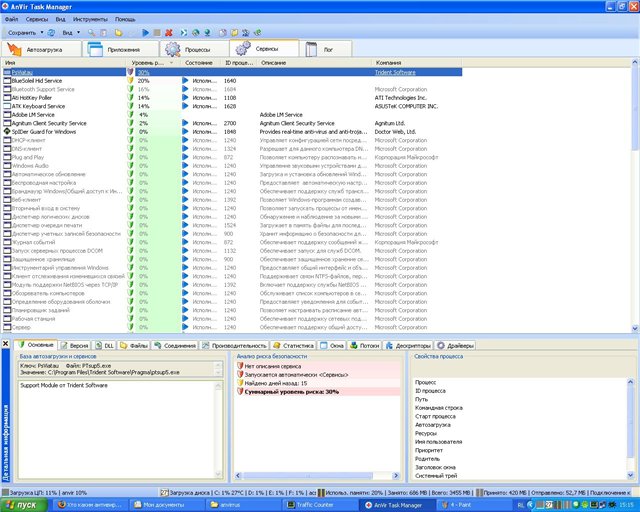Click the copy document icon after the magnifier
The height and width of the screenshot is (512, 640).
[x=104, y=33]
